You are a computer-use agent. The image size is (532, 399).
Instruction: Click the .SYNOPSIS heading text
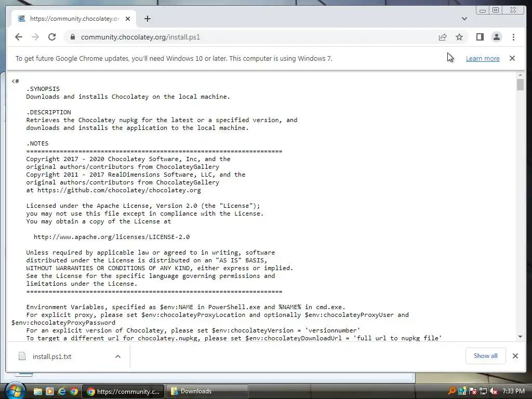coord(43,89)
